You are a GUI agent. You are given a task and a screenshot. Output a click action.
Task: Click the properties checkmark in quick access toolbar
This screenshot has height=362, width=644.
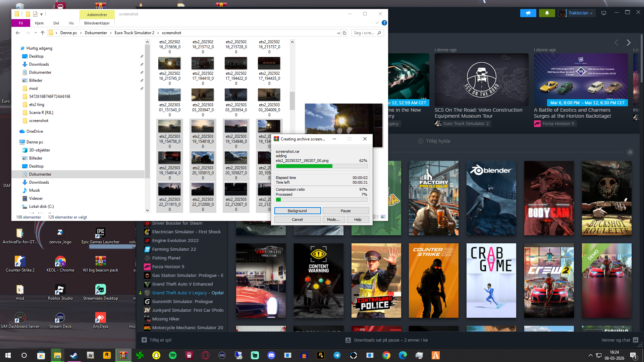[35, 14]
